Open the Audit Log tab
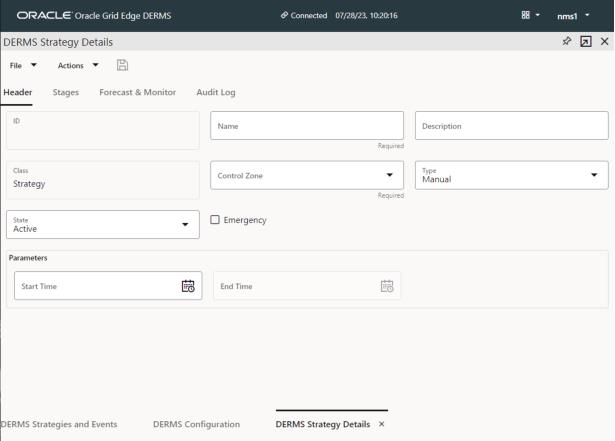Image resolution: width=615 pixels, height=441 pixels. pos(216,92)
